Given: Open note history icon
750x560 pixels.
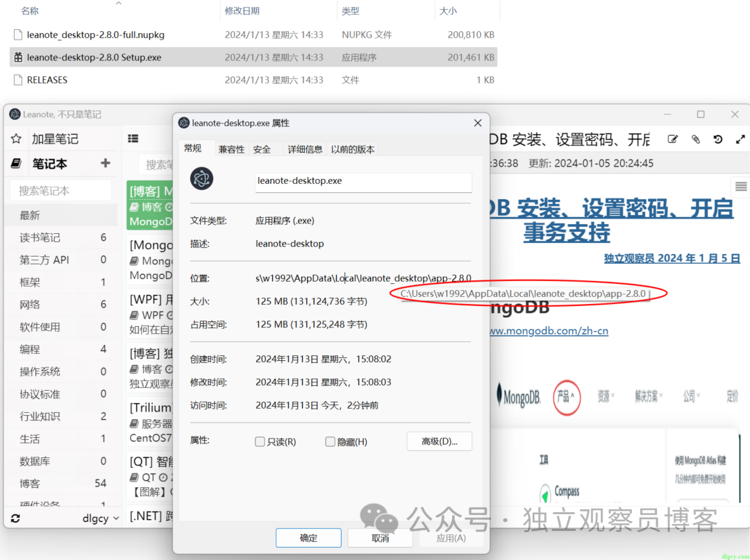Looking at the screenshot, I should 718,139.
